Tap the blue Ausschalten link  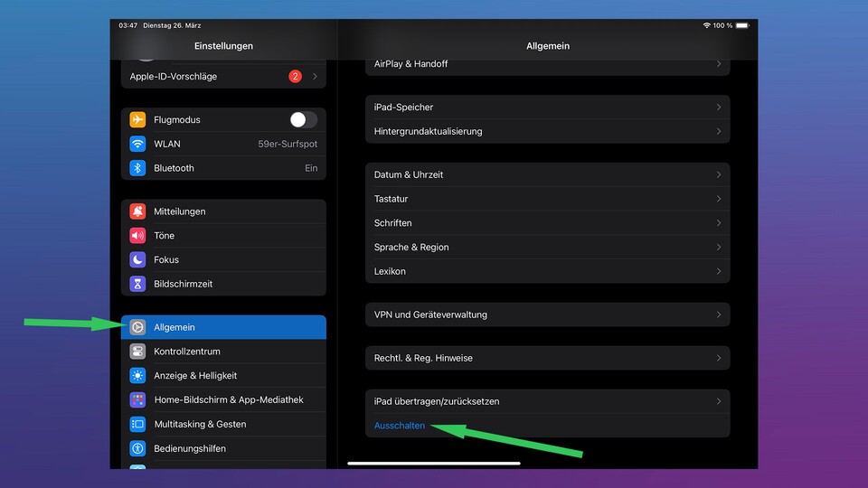click(x=400, y=426)
